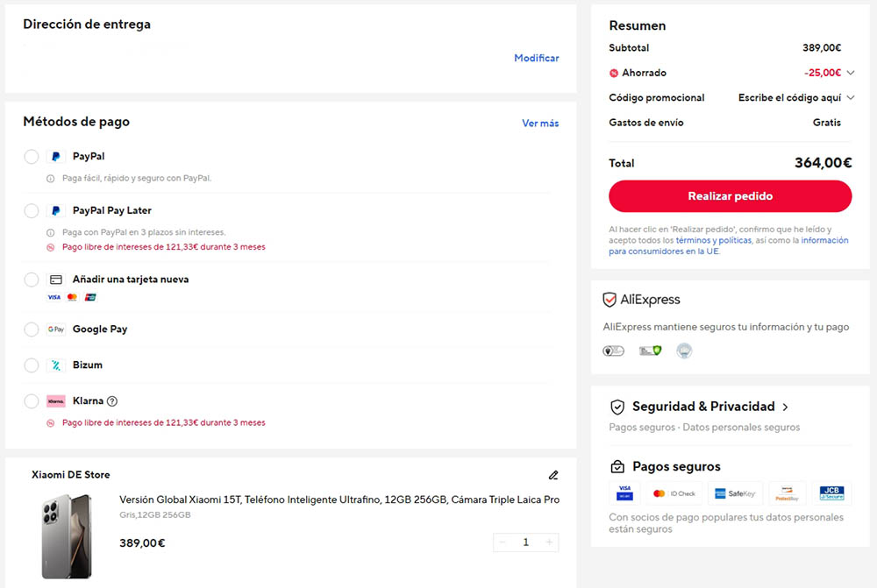Screen dimensions: 877x588
Task: Expand the Código promocional field chevron
Action: click(x=850, y=98)
